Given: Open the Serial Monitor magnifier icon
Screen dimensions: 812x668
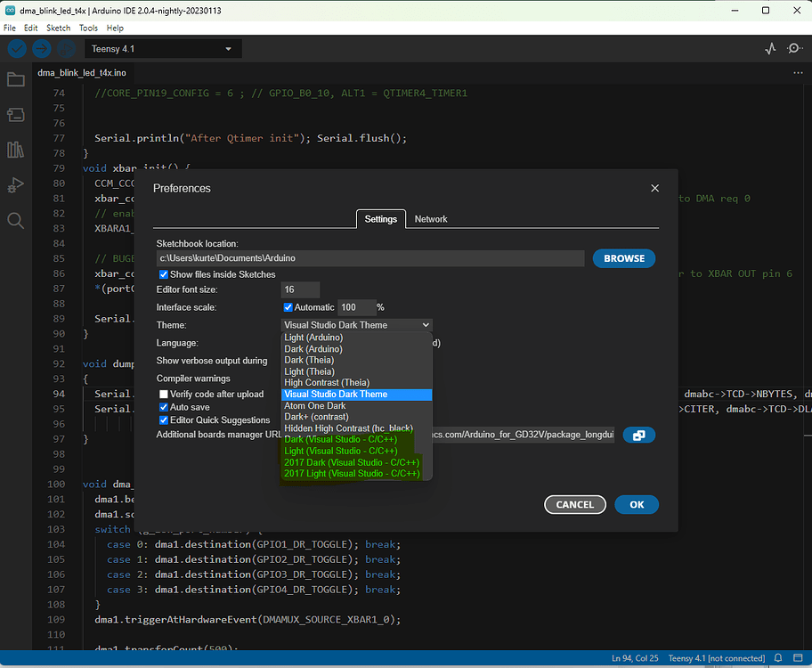Looking at the screenshot, I should tap(794, 49).
